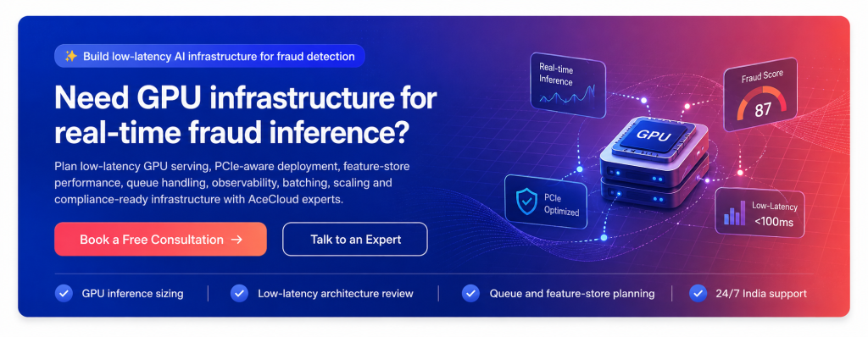Click the Queue and feature-store planning text

572,293
